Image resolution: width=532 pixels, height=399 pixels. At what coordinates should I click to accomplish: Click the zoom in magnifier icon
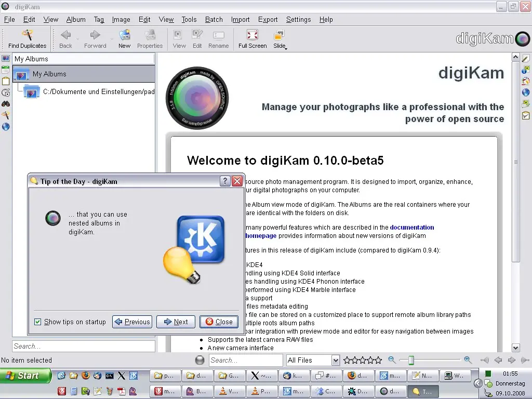coord(468,360)
